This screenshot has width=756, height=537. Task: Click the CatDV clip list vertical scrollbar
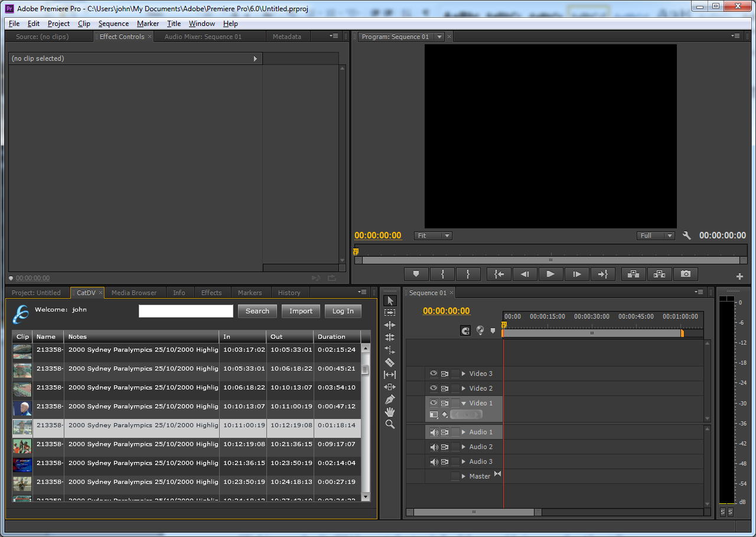tap(366, 423)
